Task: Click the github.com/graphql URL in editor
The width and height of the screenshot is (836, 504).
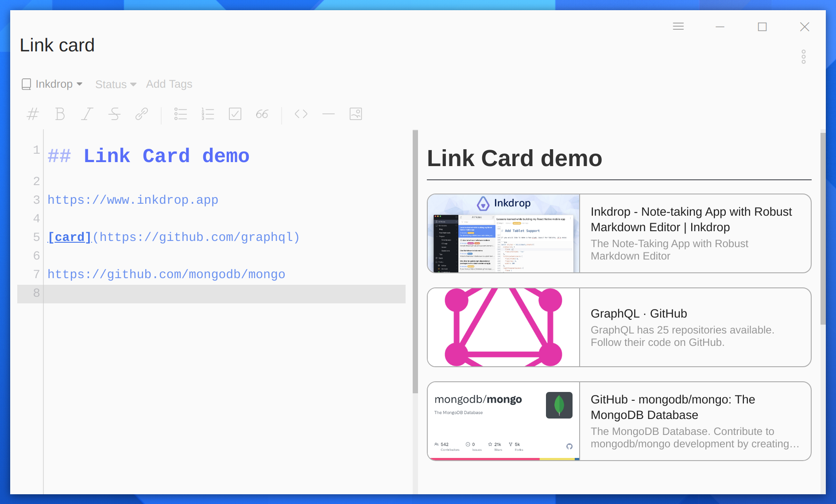Action: tap(196, 237)
